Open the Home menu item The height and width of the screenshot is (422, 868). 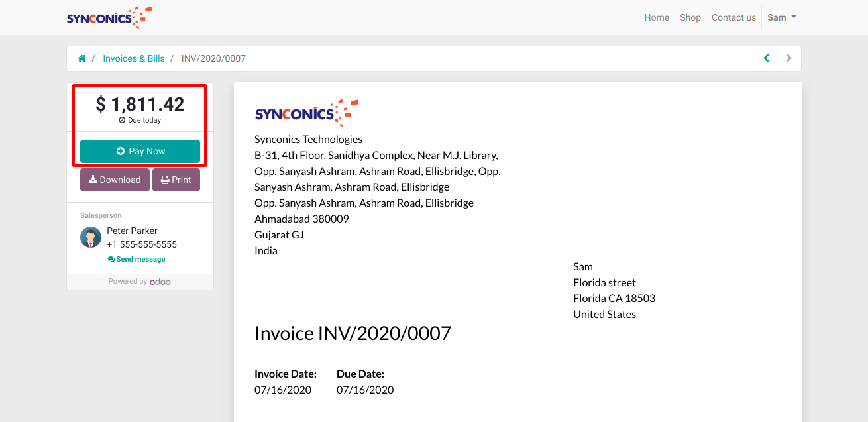(x=657, y=17)
